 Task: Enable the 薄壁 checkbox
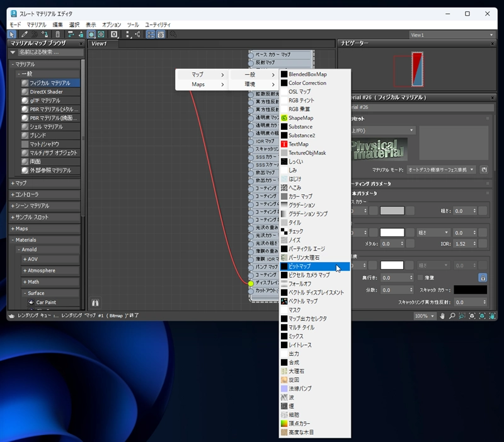[420, 277]
